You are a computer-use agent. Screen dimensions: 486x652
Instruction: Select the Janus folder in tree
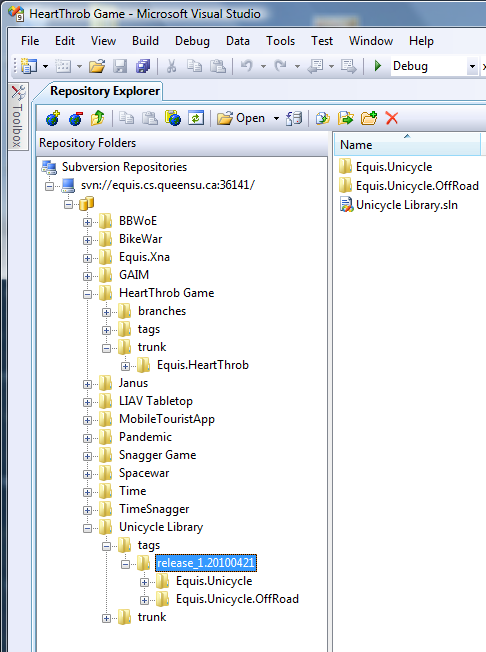click(133, 383)
